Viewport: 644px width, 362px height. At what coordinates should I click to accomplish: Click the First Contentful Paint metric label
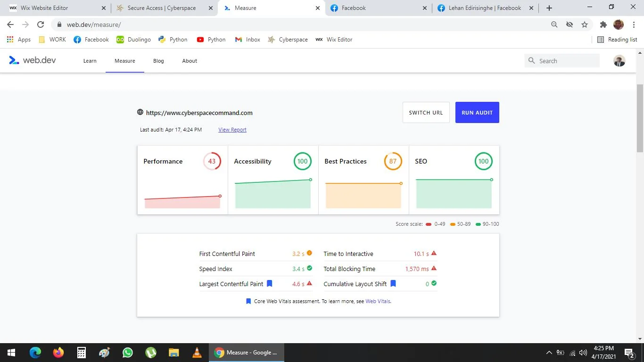(x=227, y=254)
